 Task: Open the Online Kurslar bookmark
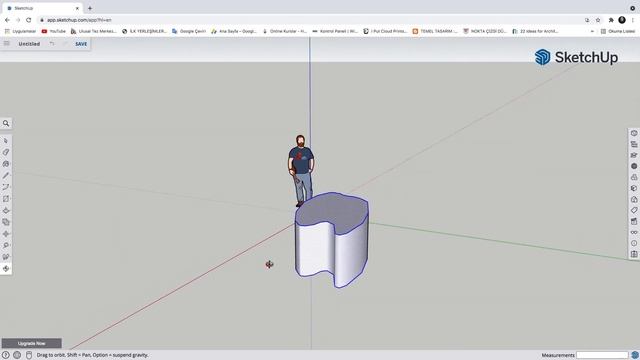point(284,31)
